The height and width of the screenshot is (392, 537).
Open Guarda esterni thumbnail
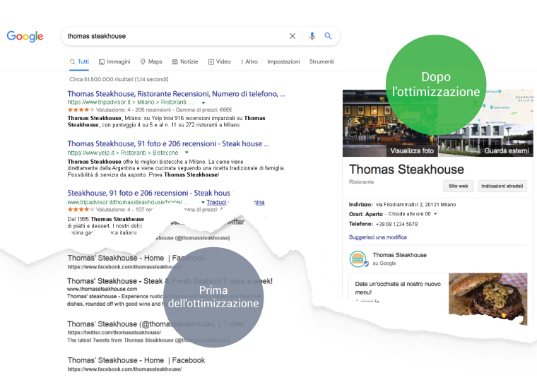(x=486, y=141)
